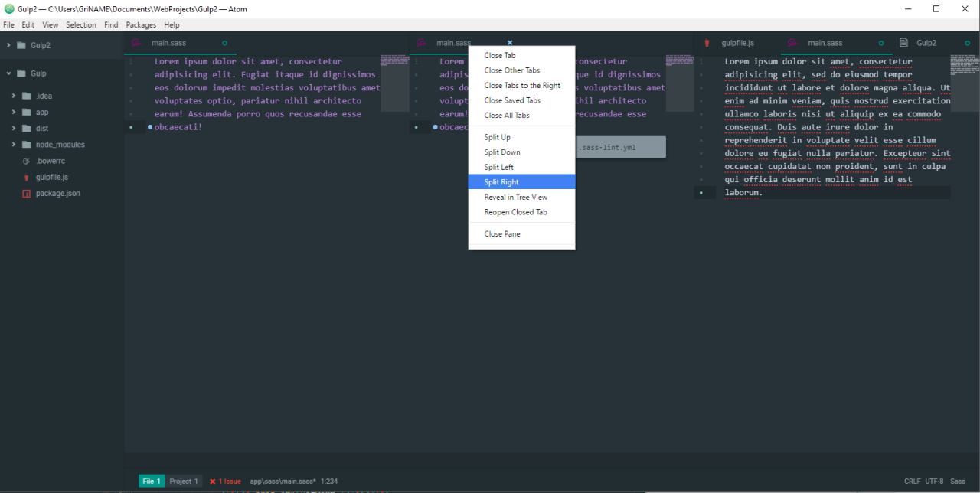
Task: Open the Packages menu
Action: tap(141, 25)
